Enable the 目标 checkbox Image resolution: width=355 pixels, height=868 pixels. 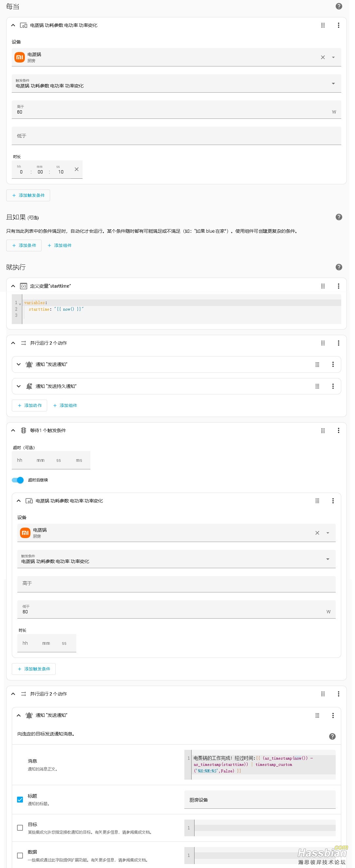click(20, 828)
